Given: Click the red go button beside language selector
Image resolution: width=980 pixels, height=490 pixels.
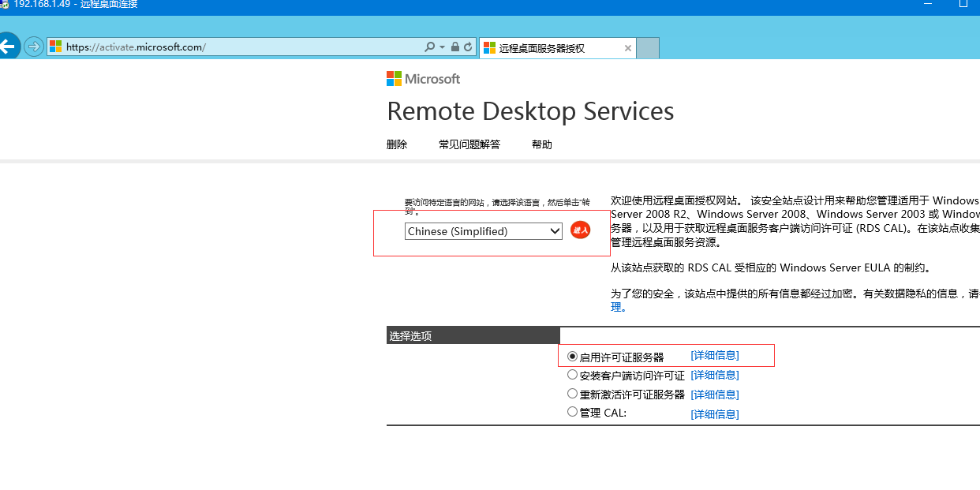Looking at the screenshot, I should click(580, 230).
